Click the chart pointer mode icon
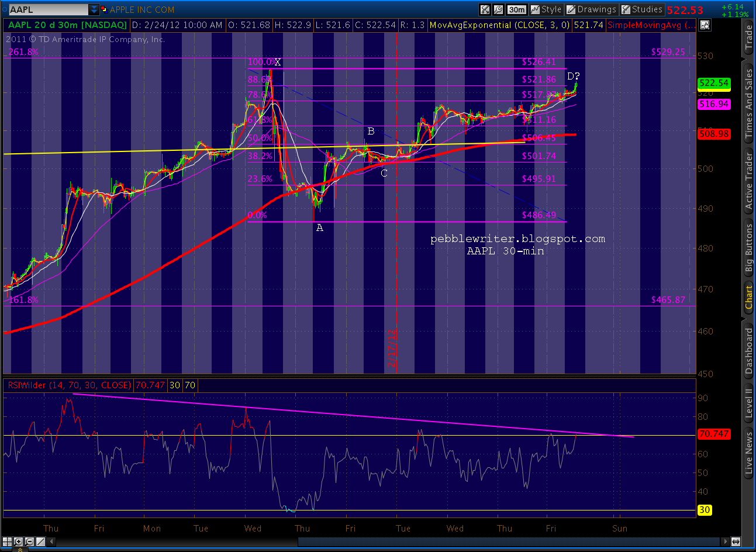 click(x=705, y=25)
